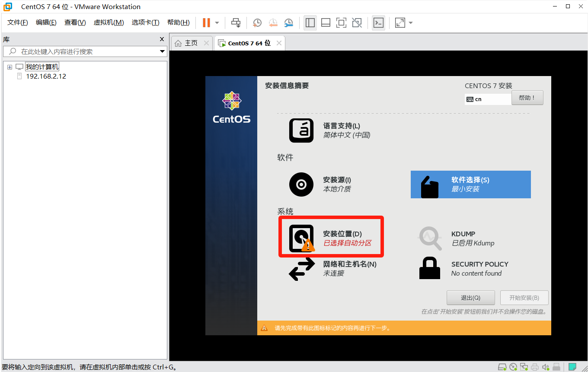Click the sound card status icon
Screen dimensions: 588x372
tap(546, 367)
